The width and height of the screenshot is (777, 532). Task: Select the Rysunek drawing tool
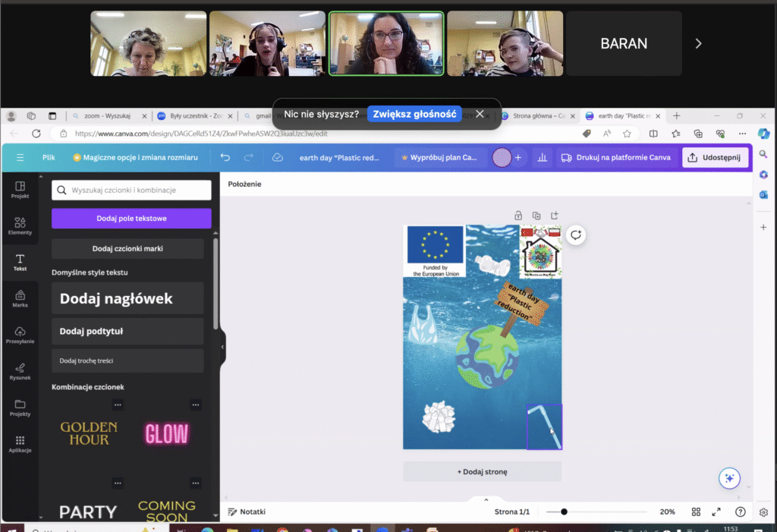pyautogui.click(x=20, y=371)
